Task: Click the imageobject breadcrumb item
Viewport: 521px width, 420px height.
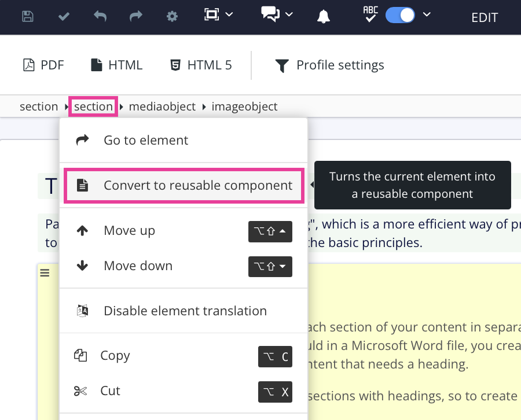Action: click(x=244, y=106)
